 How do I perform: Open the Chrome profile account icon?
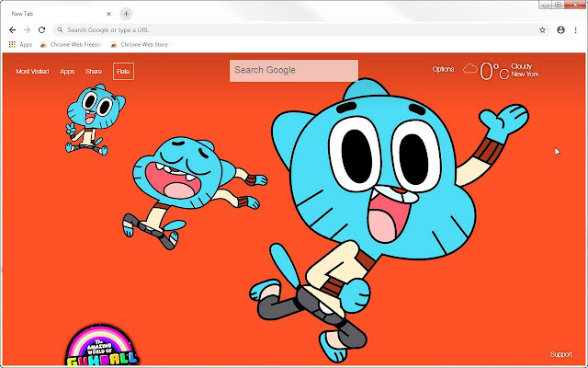click(560, 30)
